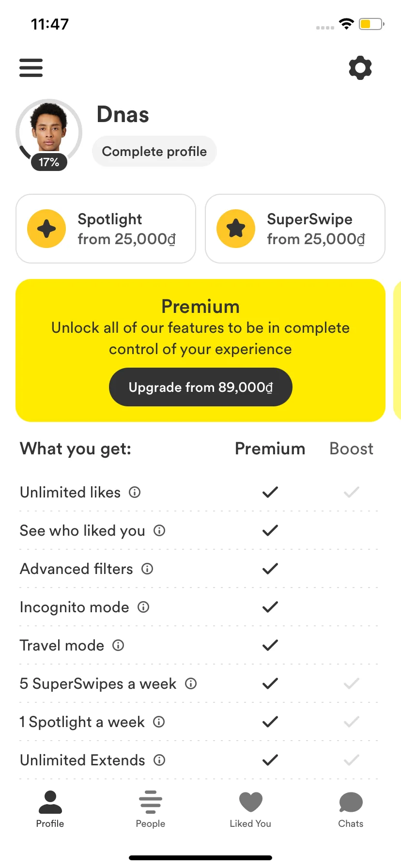The image size is (401, 868).
Task: Show info for 5 SuperSwipes a week
Action: point(191,683)
